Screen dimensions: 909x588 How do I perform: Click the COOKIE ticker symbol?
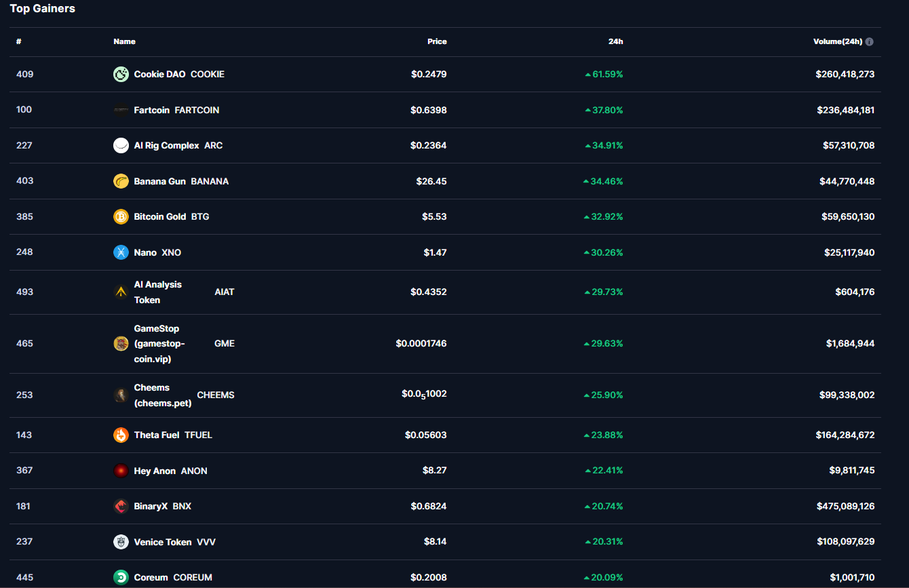pyautogui.click(x=208, y=75)
